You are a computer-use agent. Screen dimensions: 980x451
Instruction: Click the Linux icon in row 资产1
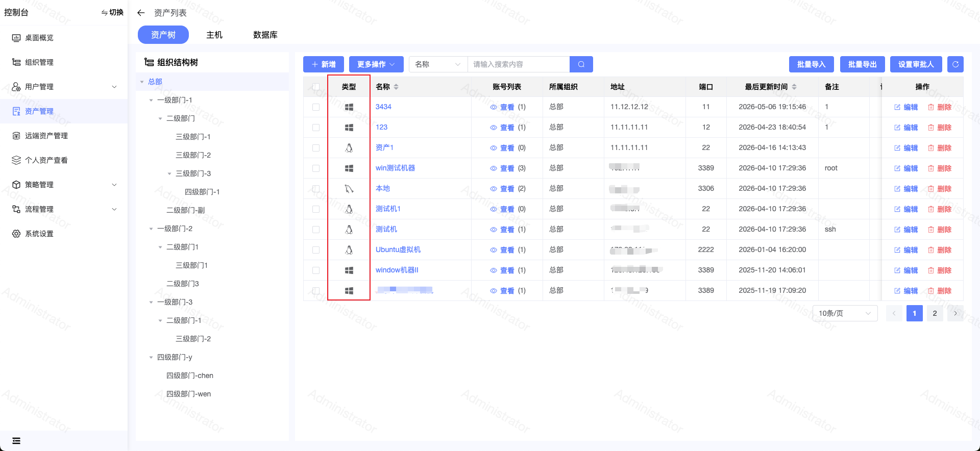[349, 148]
